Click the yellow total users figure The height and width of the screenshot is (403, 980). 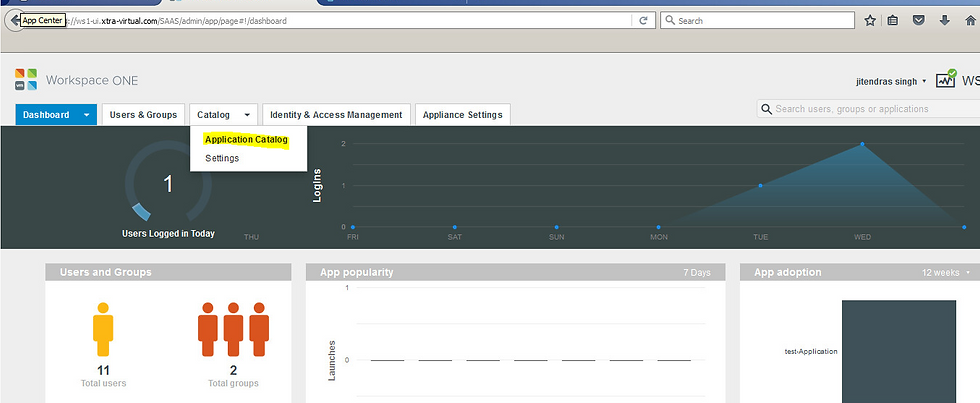tap(103, 330)
